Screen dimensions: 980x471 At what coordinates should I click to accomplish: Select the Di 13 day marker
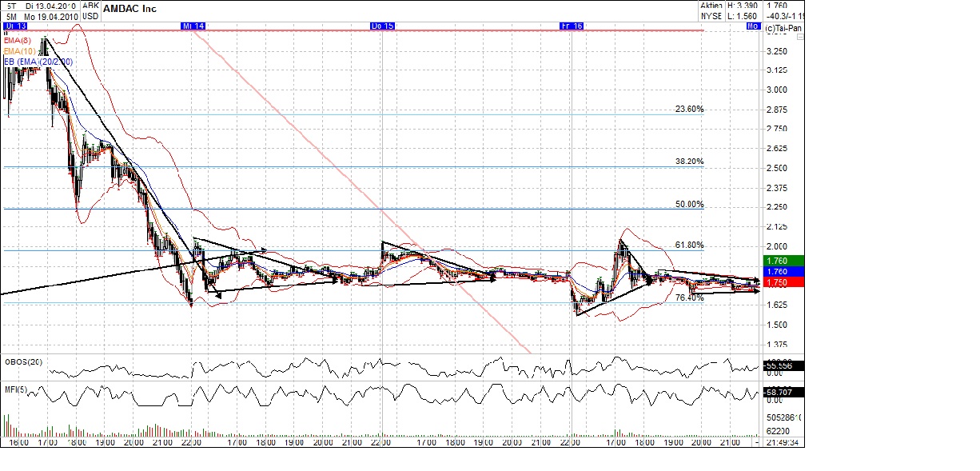coord(15,26)
